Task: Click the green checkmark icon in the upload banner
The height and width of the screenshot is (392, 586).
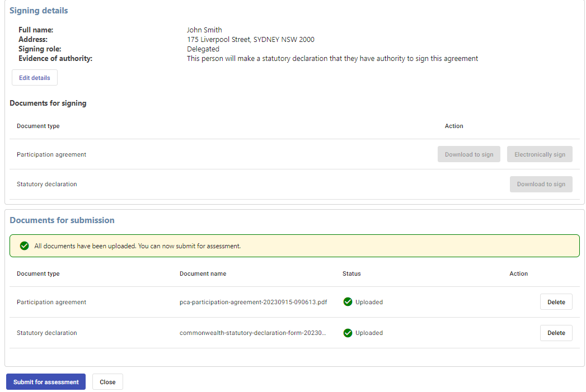Action: 24,245
